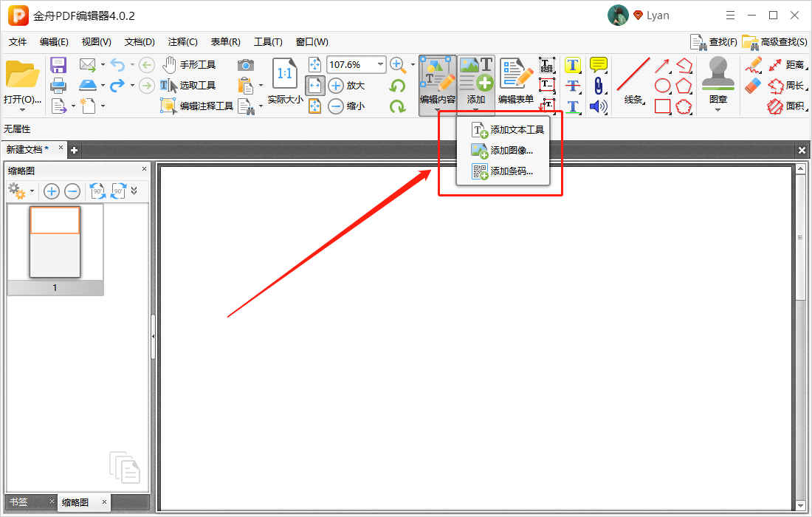
Task: Select the Select tool (选取工具)
Action: click(x=188, y=86)
